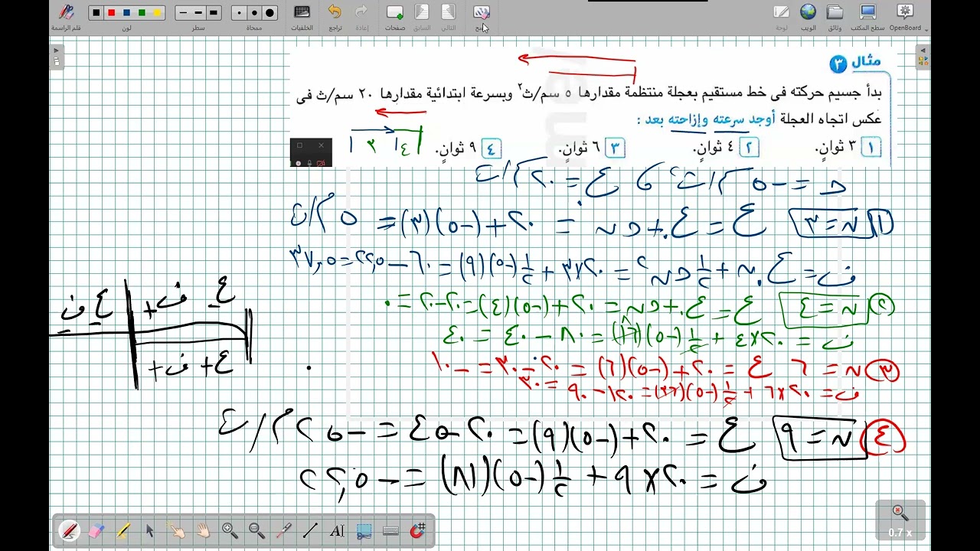
Task: Select the Line drawing tool
Action: pos(310,530)
